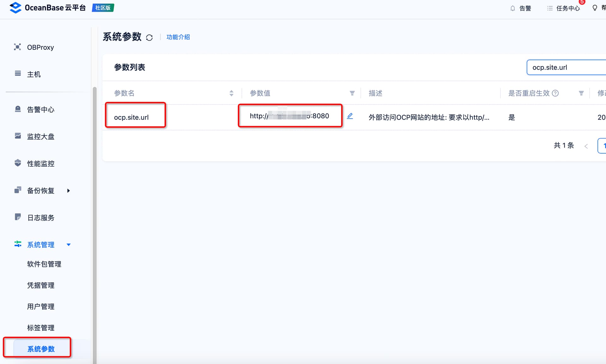Click the lightbulb help icon

[595, 8]
